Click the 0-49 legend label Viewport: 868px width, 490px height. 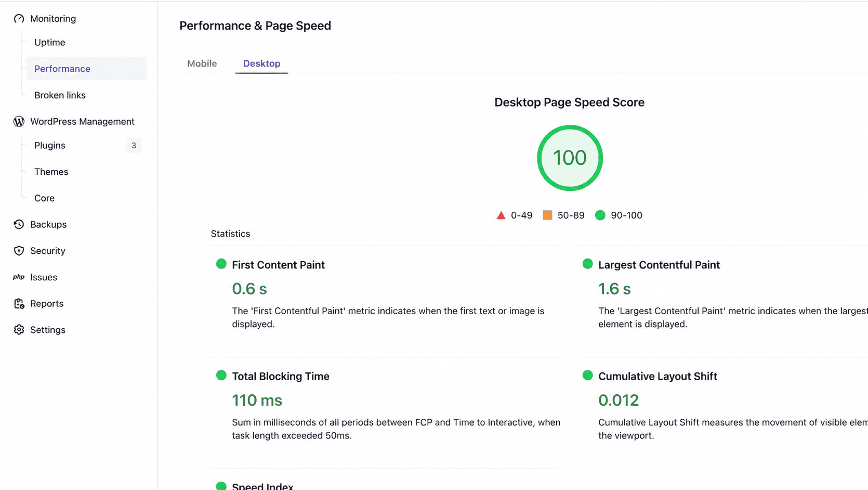(522, 215)
